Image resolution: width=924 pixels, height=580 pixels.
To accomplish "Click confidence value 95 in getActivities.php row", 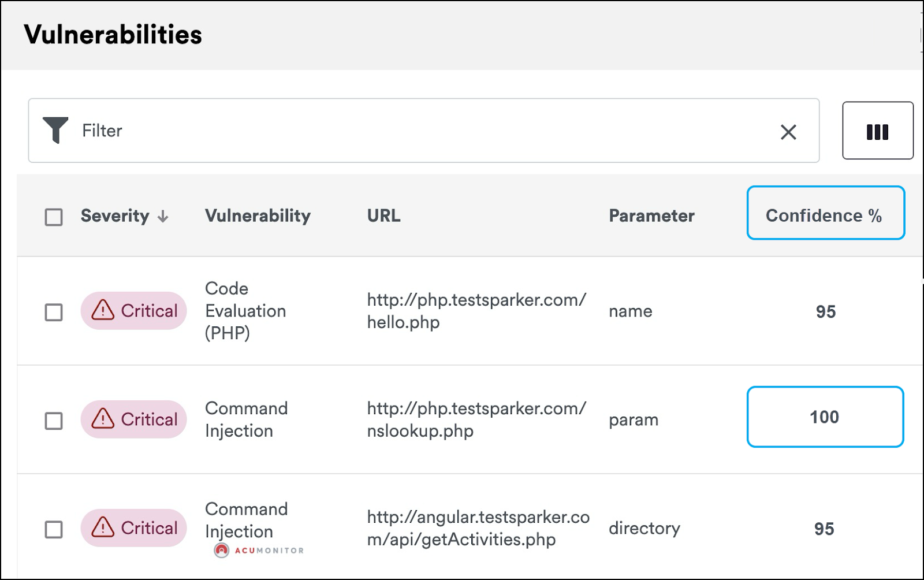I will pos(824,529).
